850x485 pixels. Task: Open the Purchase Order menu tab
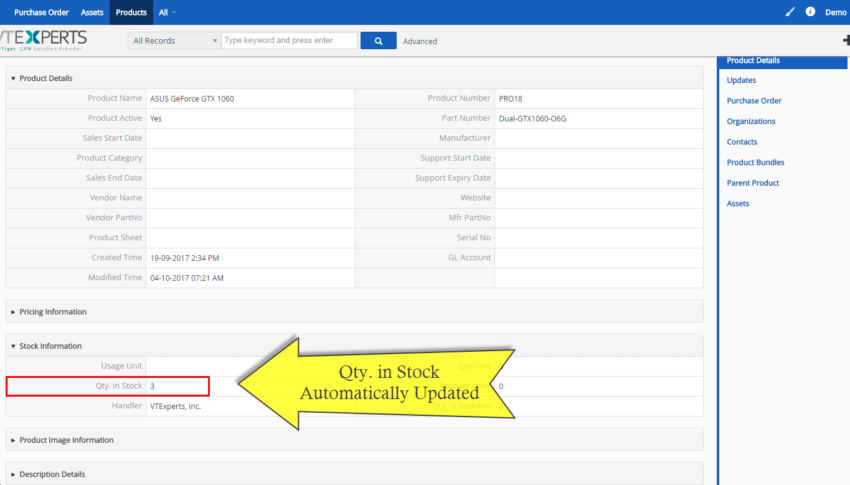click(41, 12)
